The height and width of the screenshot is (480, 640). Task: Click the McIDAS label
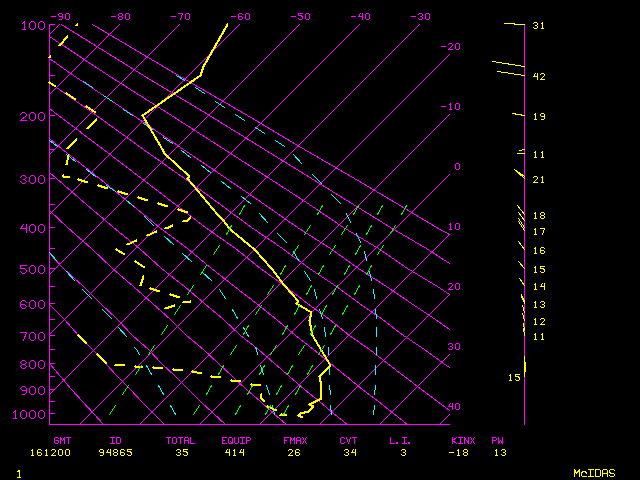coord(594,472)
